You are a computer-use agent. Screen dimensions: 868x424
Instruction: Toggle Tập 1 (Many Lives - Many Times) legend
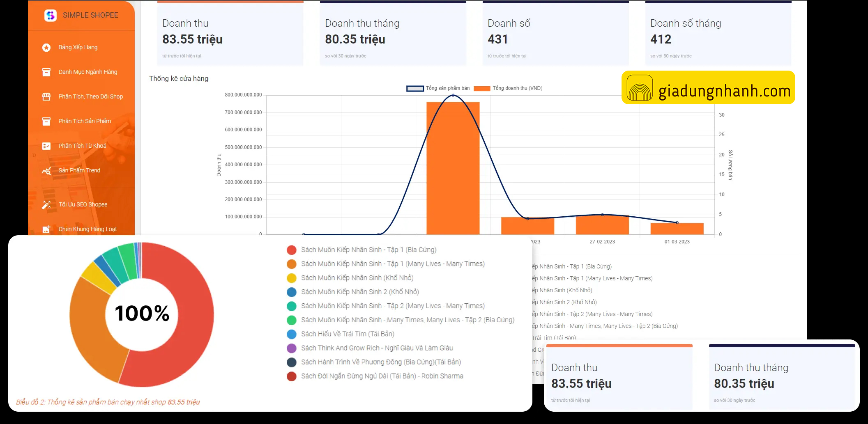(386, 264)
